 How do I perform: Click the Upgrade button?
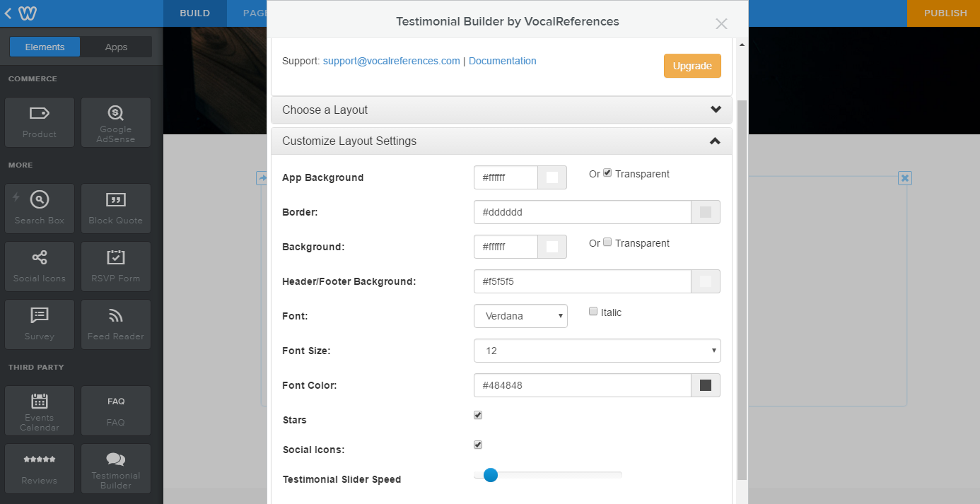(x=692, y=66)
